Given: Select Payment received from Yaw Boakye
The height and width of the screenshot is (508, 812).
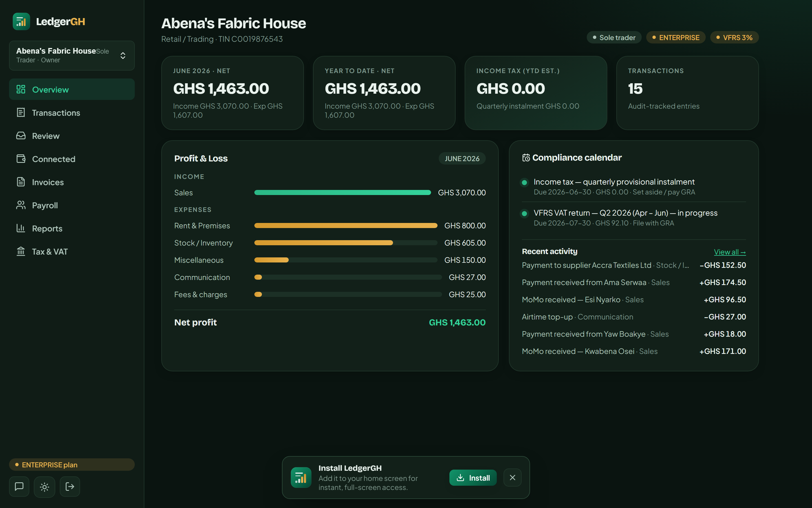Looking at the screenshot, I should 634,334.
